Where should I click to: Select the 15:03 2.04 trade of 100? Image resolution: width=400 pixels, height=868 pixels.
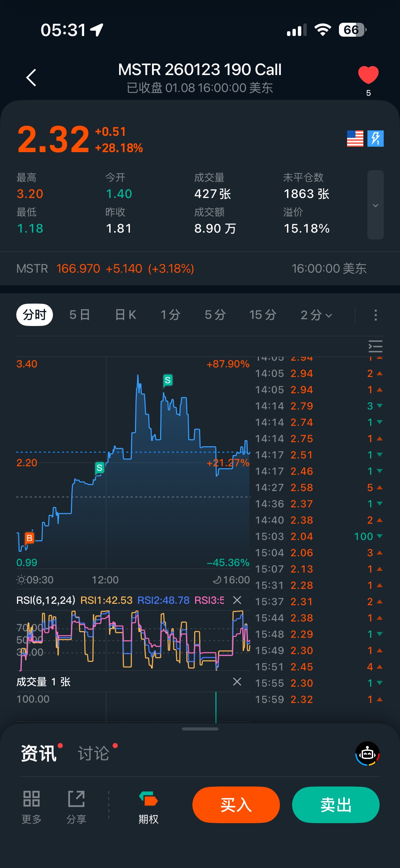tap(319, 537)
